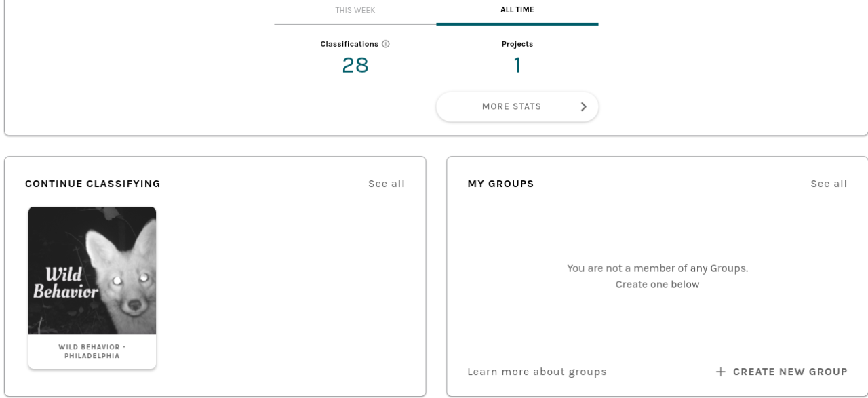This screenshot has width=868, height=398.
Task: Click the My Groups heading
Action: click(501, 184)
